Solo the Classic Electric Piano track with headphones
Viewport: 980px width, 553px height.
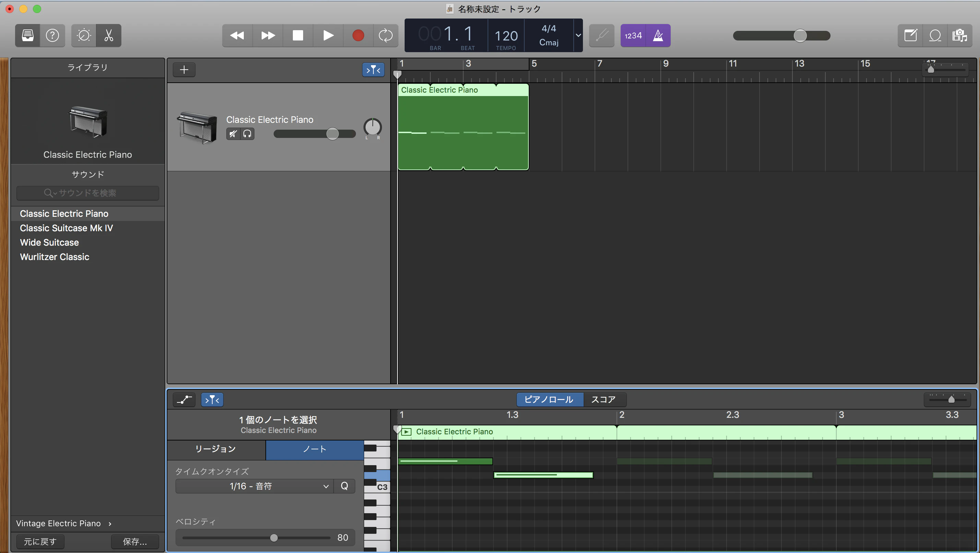(x=247, y=133)
